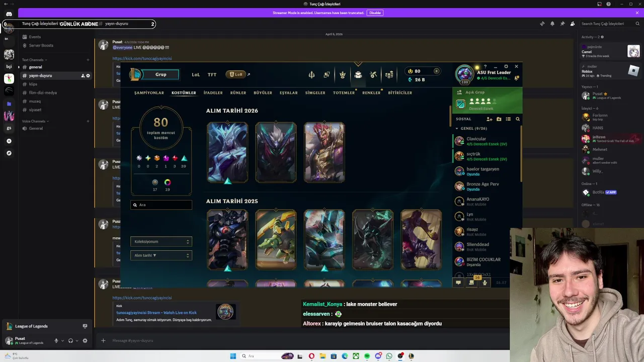Image resolution: width=644 pixels, height=362 pixels.
Task: Switch to İFADELER tab
Action: (213, 93)
